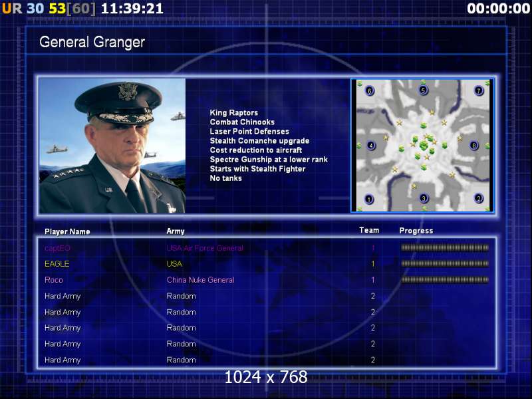
Task: Click USA Air Force General army text
Action: click(205, 248)
